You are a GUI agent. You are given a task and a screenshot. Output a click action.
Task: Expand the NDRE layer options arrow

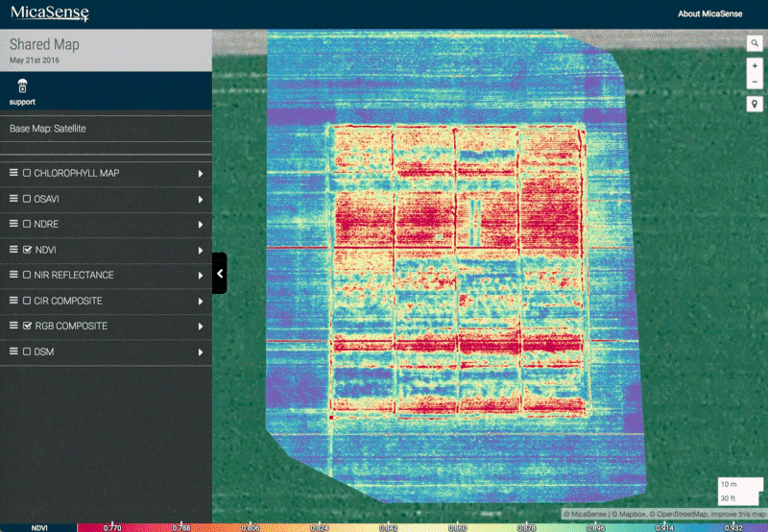(201, 225)
